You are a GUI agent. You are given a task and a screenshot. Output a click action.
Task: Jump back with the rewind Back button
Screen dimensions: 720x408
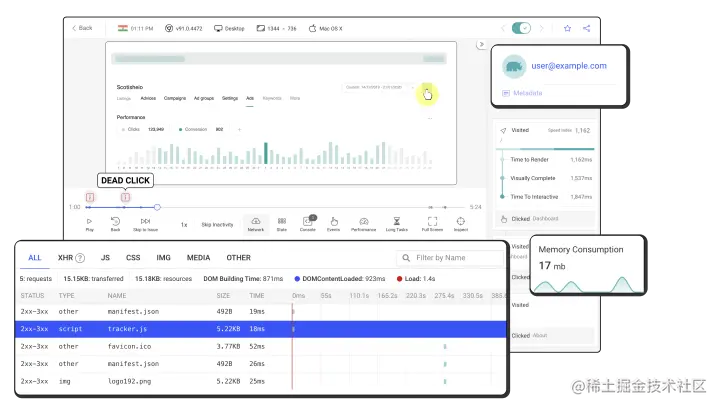click(x=115, y=224)
